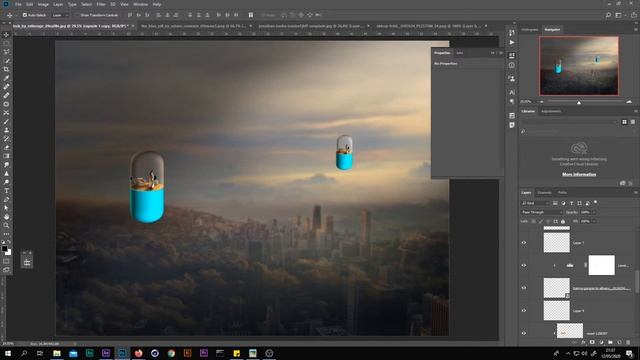Open the Fill slider arrow

594,221
